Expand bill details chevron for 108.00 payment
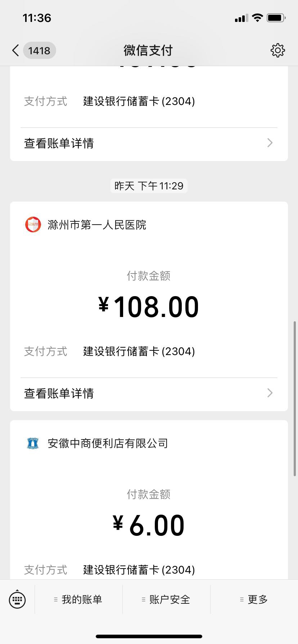This screenshot has height=644, width=298. 270,393
